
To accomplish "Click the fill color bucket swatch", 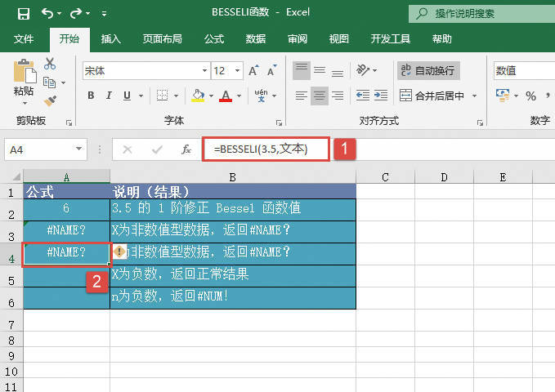I will tap(197, 96).
